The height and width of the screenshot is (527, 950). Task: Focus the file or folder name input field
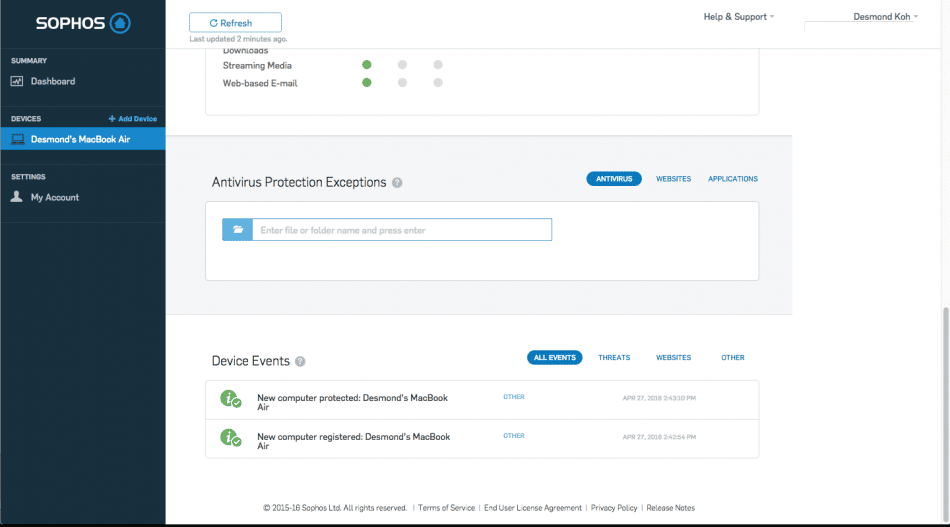[x=401, y=230]
